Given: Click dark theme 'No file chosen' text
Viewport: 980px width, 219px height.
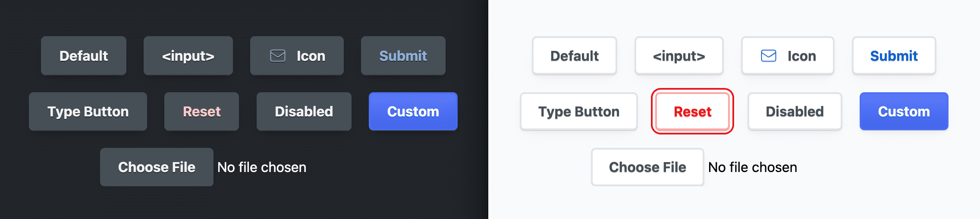Looking at the screenshot, I should click(x=262, y=167).
